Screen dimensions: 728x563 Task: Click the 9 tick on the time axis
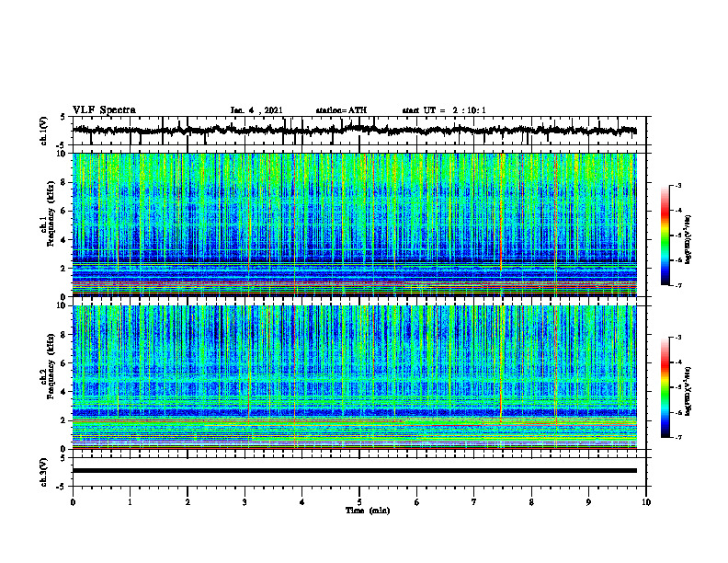[588, 502]
